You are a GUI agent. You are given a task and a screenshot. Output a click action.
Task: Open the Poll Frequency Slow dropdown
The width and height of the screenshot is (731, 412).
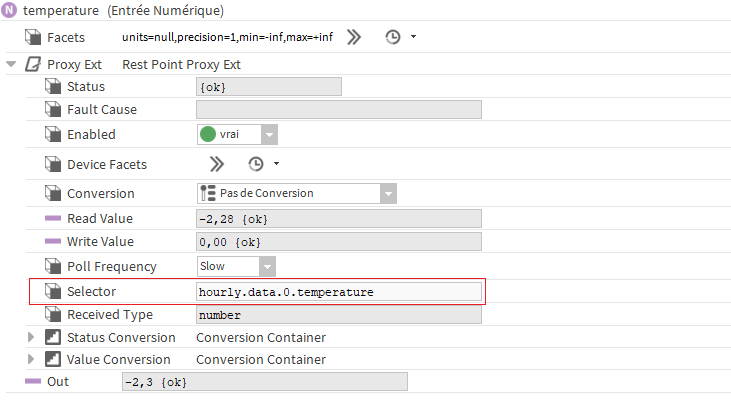[x=267, y=266]
